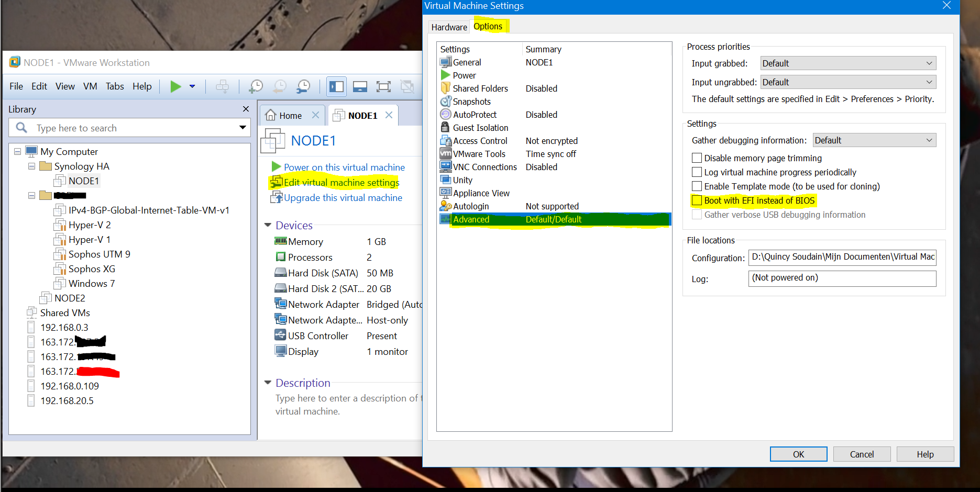Select Hyper-V 2 VM
The width and height of the screenshot is (980, 492).
tap(89, 225)
